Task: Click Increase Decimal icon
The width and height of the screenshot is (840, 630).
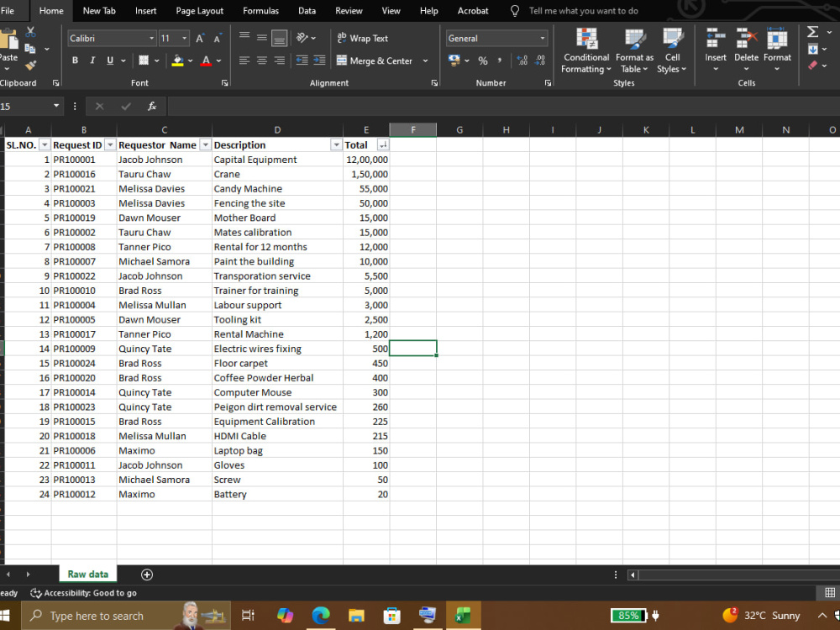Action: (x=522, y=60)
